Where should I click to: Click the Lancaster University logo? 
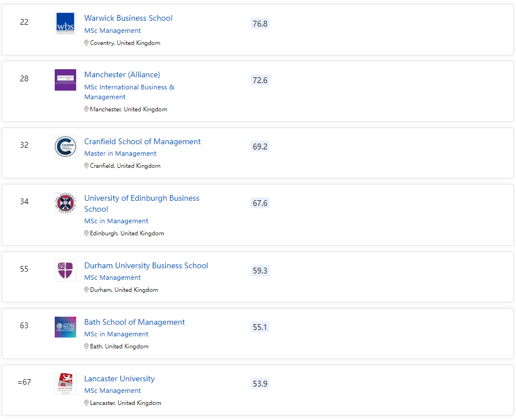[66, 384]
